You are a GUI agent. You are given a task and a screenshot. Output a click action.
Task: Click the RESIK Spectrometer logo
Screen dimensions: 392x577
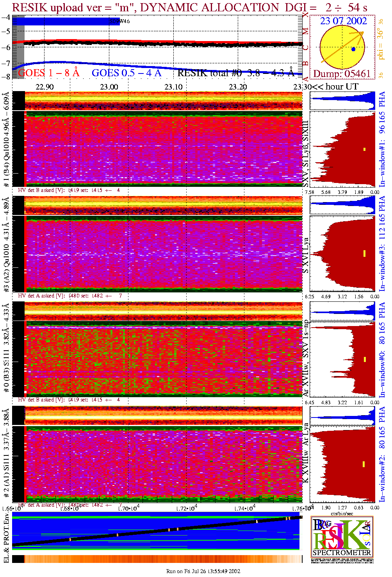click(342, 536)
